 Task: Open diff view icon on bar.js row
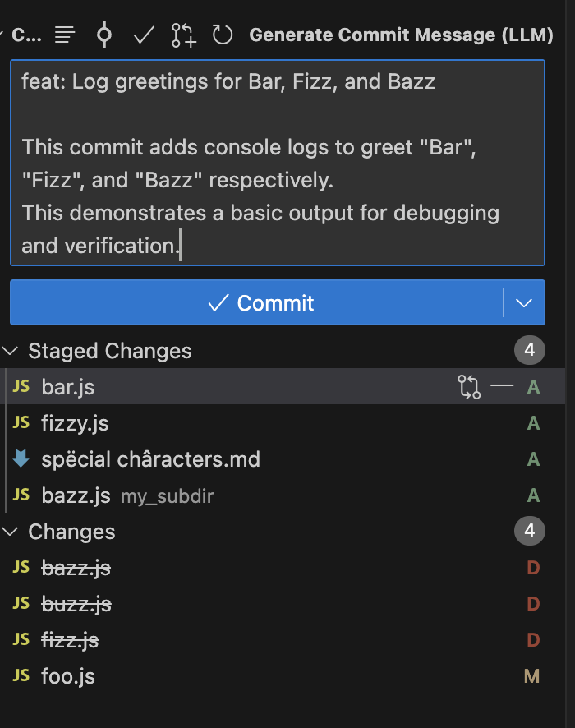470,386
